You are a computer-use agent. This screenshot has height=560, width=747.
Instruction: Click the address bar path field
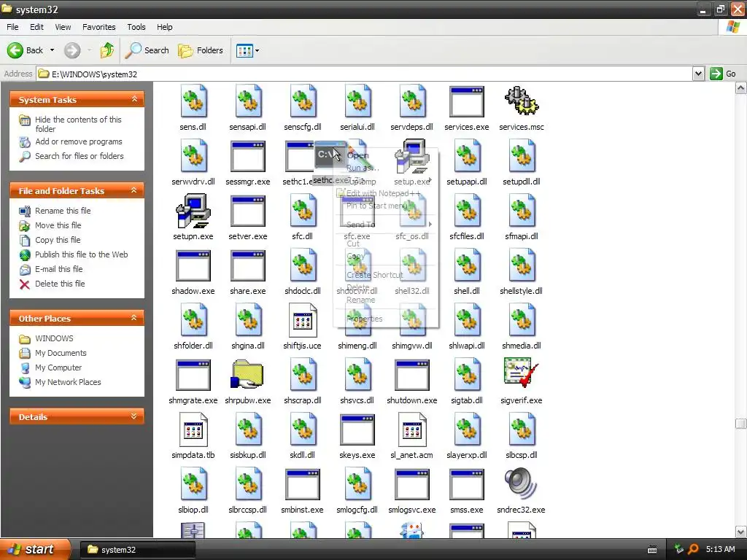click(x=365, y=74)
